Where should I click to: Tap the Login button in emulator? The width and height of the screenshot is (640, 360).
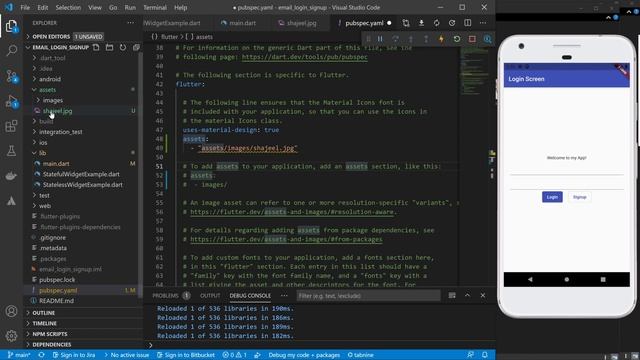552,197
